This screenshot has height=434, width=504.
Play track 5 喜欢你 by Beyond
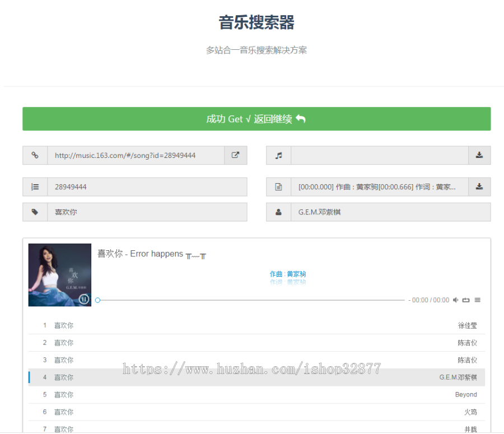click(256, 395)
